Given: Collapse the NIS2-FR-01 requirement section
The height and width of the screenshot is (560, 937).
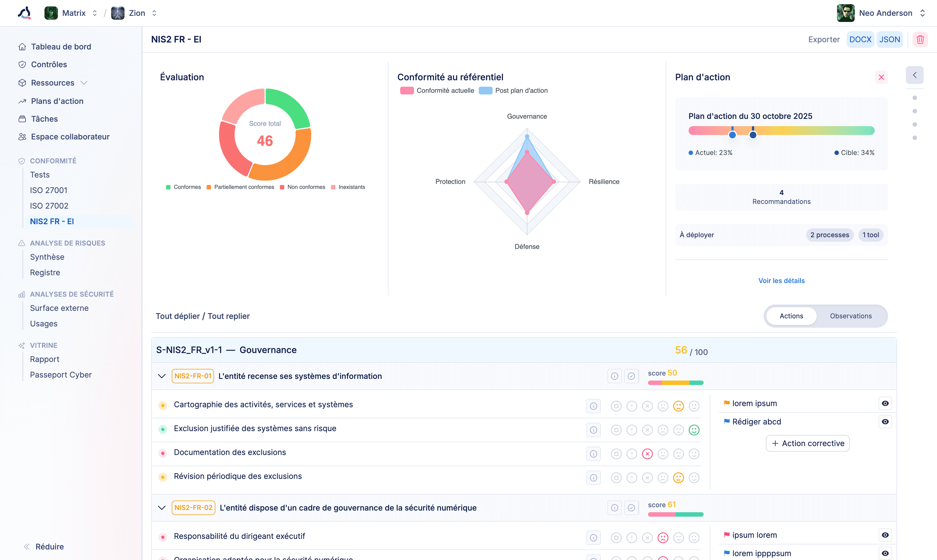Looking at the screenshot, I should click(x=161, y=376).
